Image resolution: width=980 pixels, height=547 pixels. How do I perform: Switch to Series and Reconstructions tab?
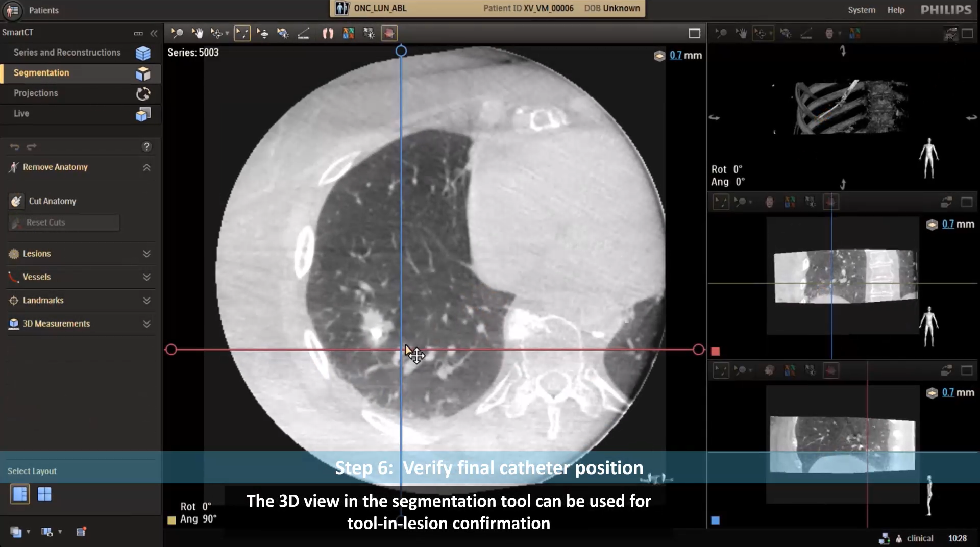tap(81, 53)
